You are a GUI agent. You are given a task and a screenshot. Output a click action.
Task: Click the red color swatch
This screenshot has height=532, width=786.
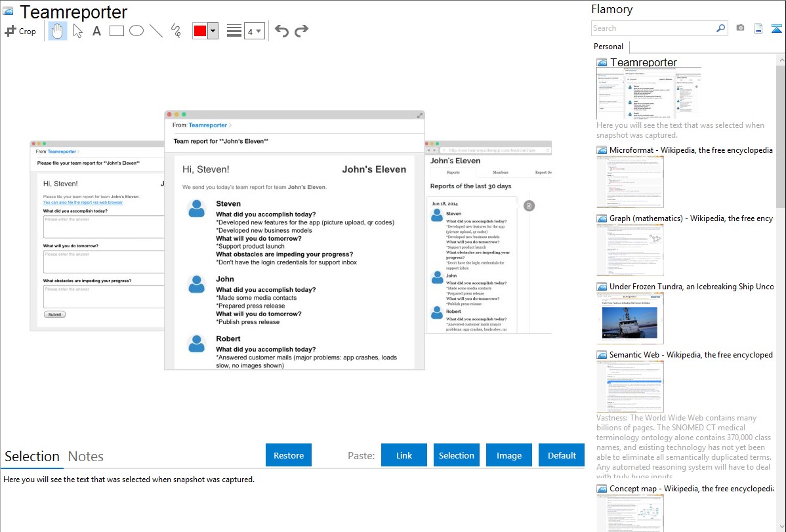200,31
